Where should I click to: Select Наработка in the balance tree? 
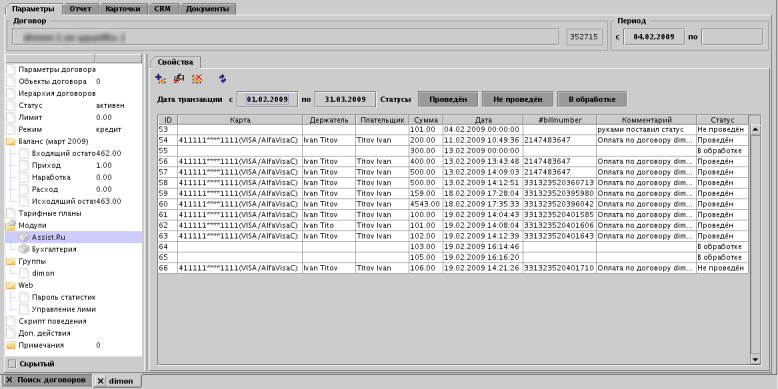[51, 177]
